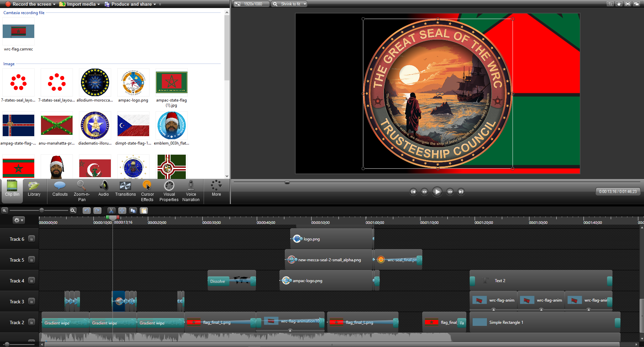Screen dimensions: 644x347
Task: Open timeline gear settings dropdown
Action: point(18,220)
